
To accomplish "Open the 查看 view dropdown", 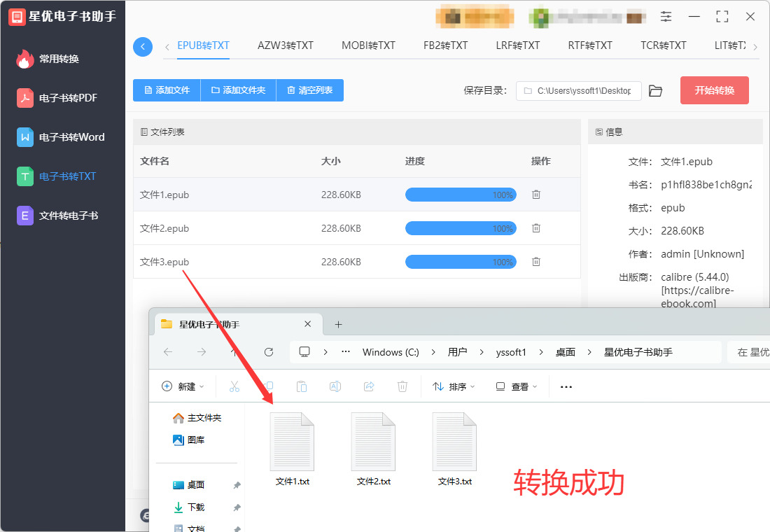I will click(x=516, y=386).
